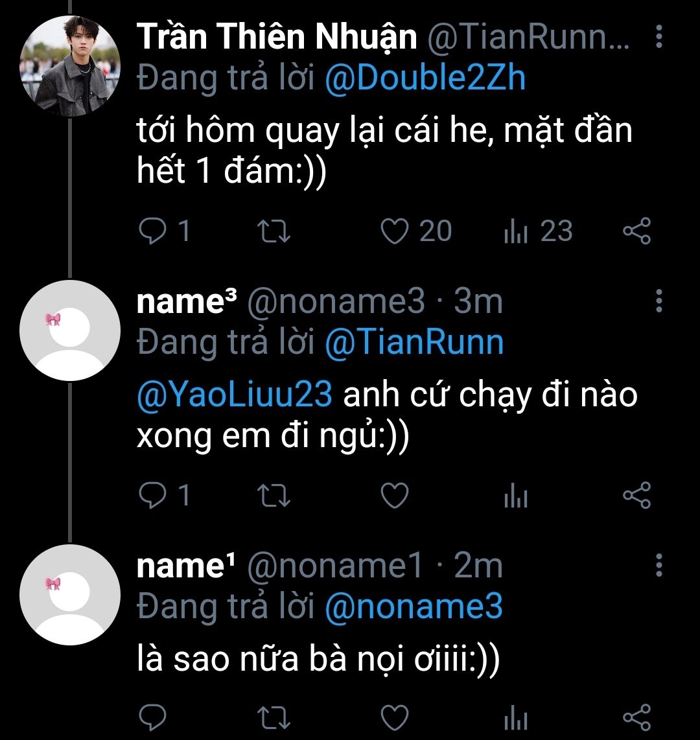This screenshot has width=700, height=740.
Task: Reply to the @noname1 tweet
Action: 153,717
